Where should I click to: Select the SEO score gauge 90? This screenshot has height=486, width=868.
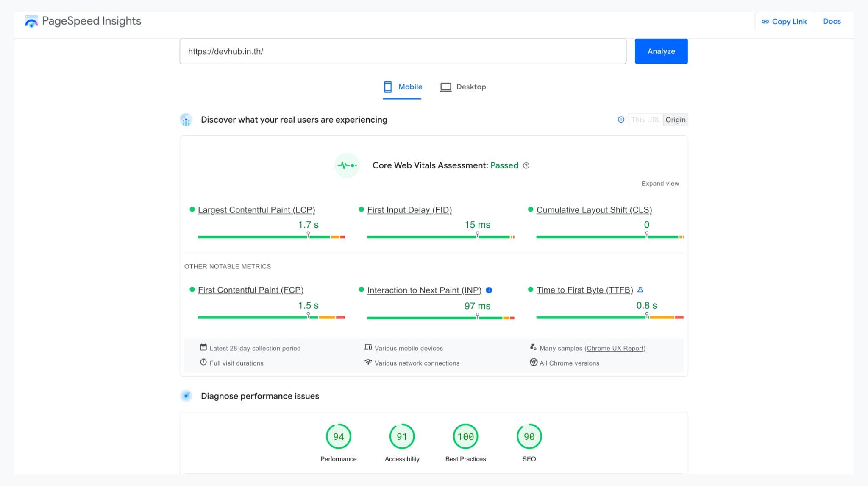[x=529, y=436]
